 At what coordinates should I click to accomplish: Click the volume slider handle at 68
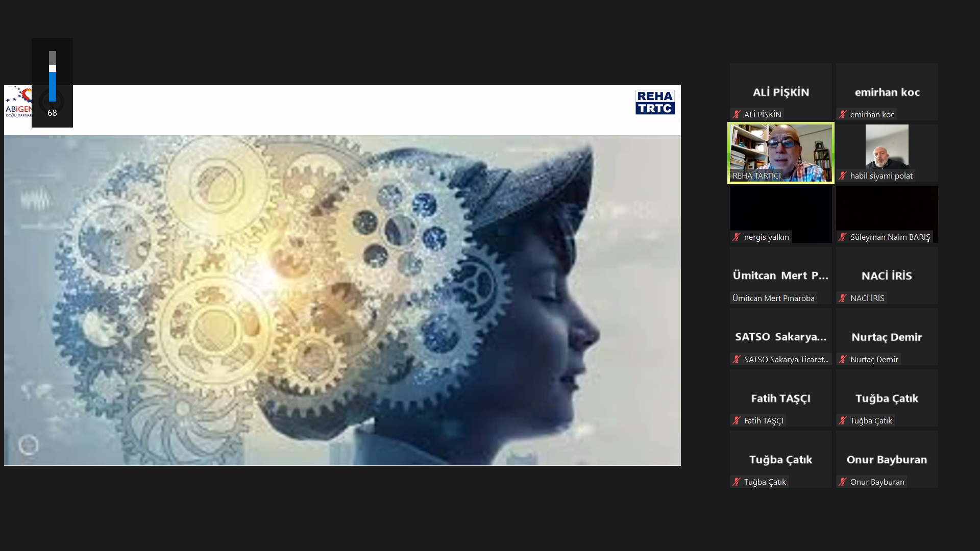(x=53, y=68)
